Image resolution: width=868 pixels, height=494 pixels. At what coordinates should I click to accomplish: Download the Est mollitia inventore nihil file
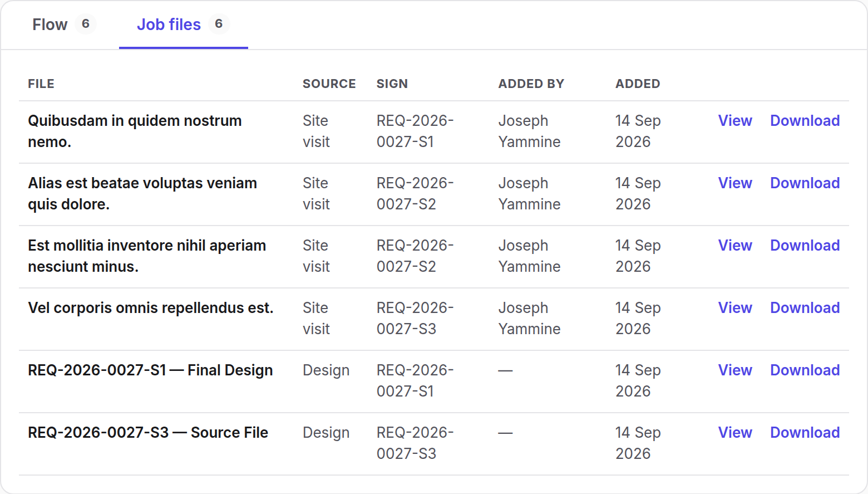point(805,246)
